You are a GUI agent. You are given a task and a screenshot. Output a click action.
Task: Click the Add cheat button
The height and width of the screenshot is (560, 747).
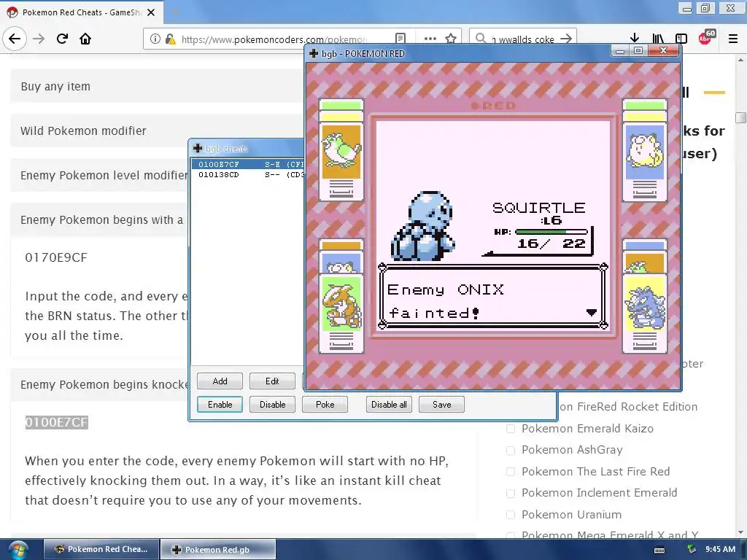(x=220, y=381)
